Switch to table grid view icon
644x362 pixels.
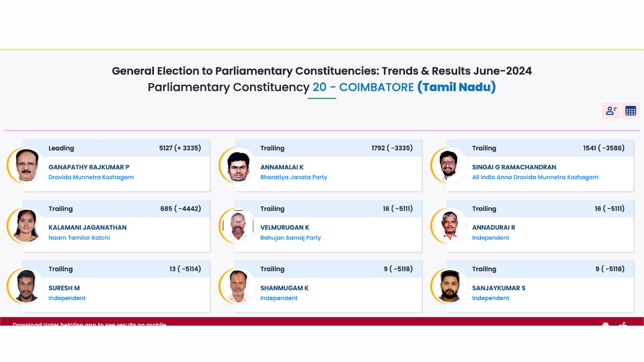click(631, 111)
